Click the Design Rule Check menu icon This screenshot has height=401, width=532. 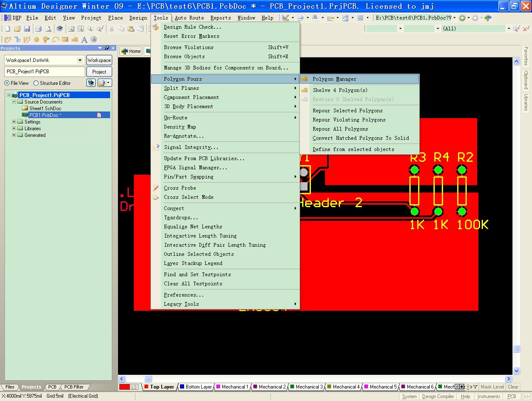click(x=156, y=27)
